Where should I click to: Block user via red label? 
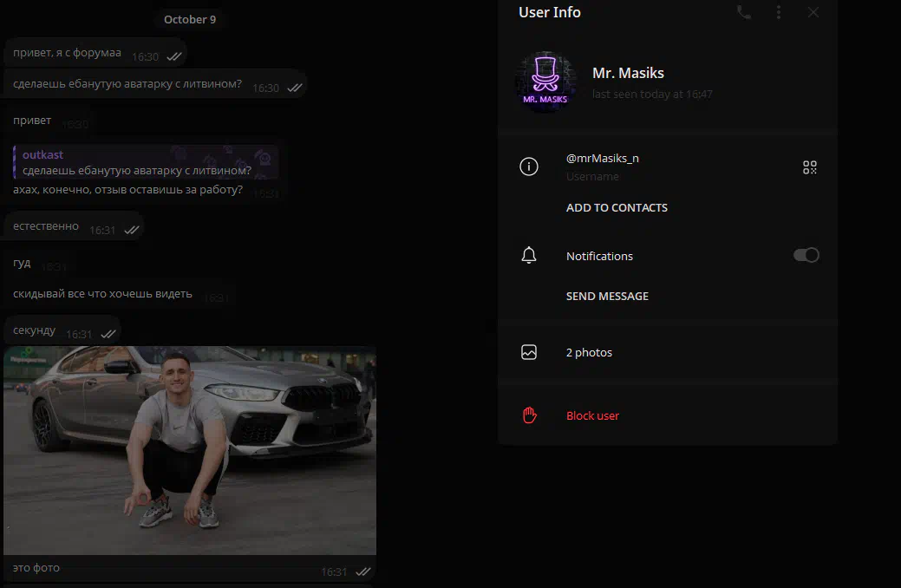point(592,415)
